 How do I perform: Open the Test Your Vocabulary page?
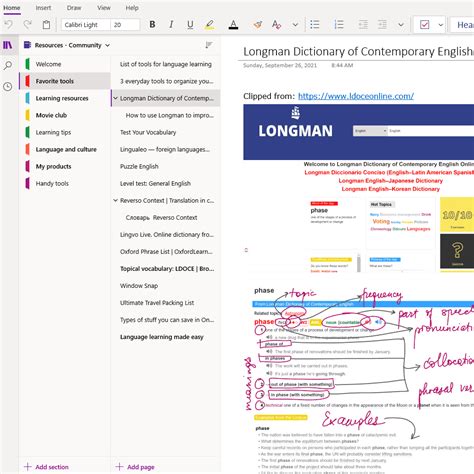(x=165, y=132)
